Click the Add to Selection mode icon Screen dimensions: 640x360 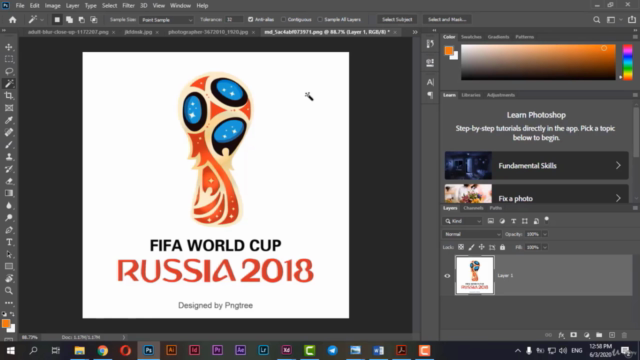coord(69,20)
